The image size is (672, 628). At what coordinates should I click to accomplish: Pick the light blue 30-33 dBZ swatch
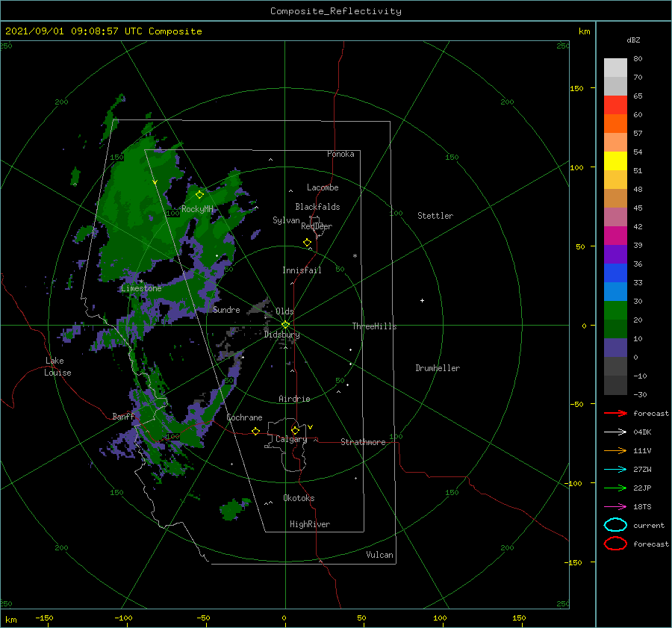pos(615,292)
